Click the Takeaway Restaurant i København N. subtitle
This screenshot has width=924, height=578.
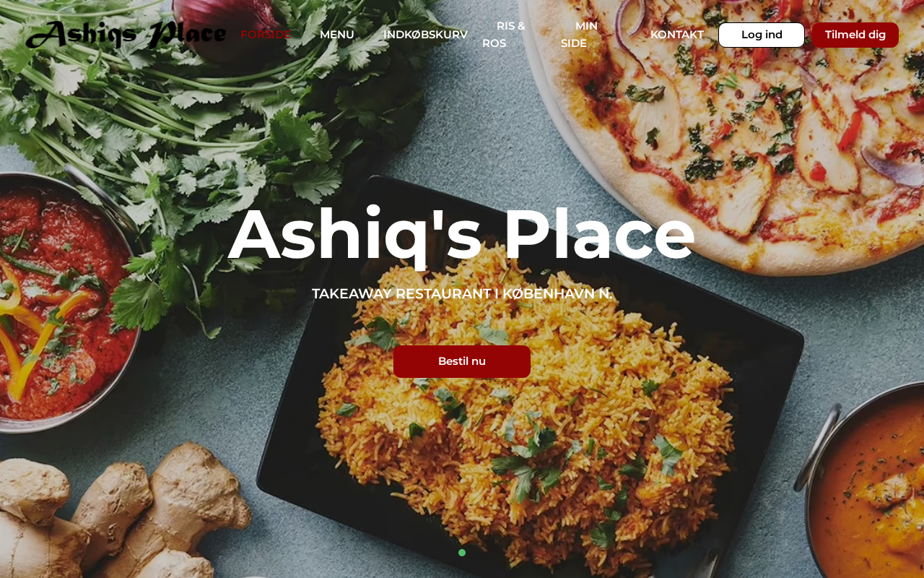pyautogui.click(x=462, y=294)
